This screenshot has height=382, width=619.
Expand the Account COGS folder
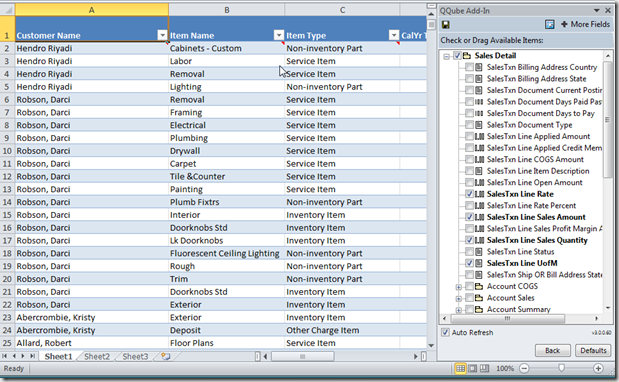pos(458,287)
